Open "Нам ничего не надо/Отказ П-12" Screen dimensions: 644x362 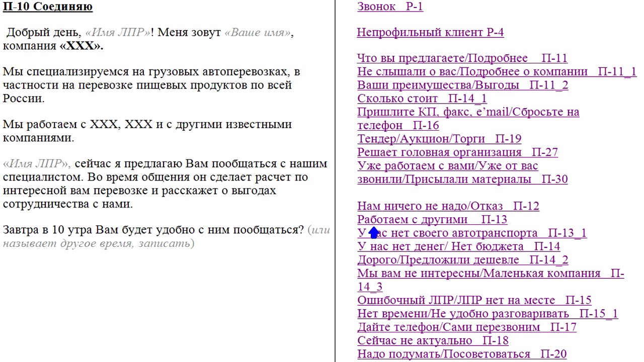coord(448,206)
